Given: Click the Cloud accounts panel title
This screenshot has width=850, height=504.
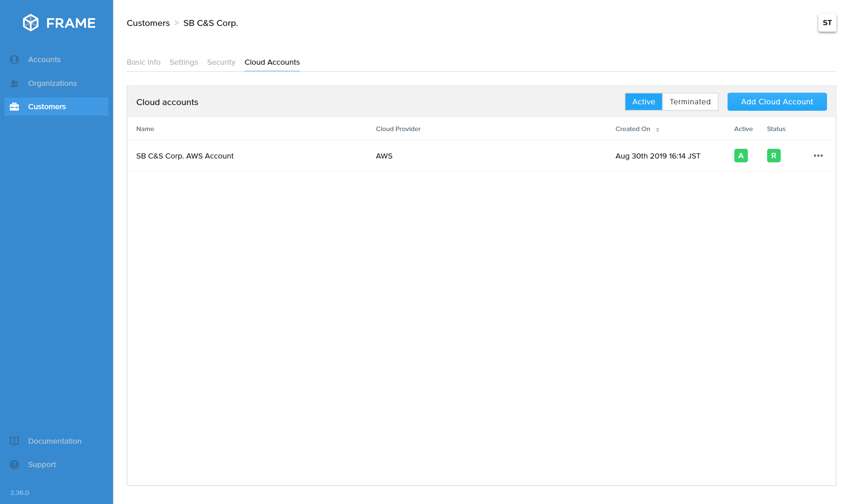Looking at the screenshot, I should point(167,102).
